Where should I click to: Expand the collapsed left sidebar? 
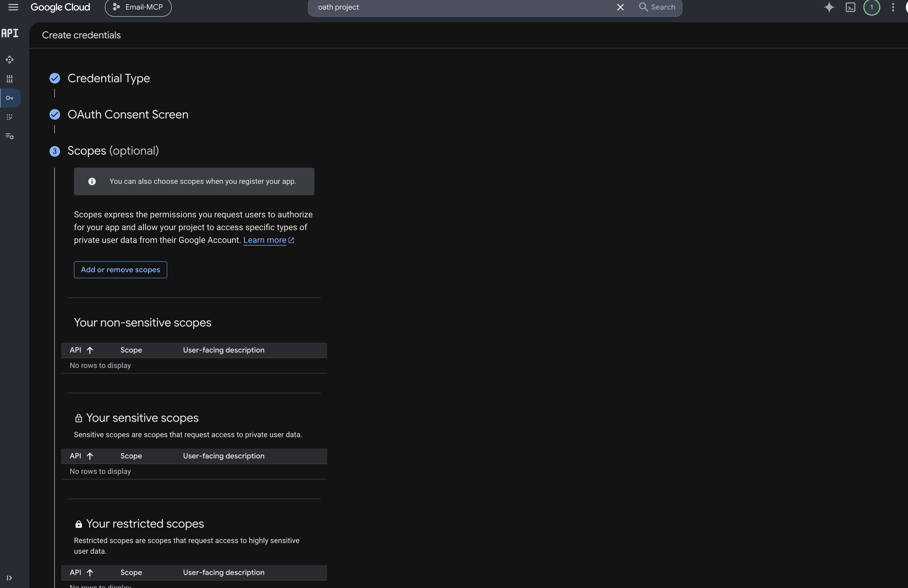pos(9,578)
